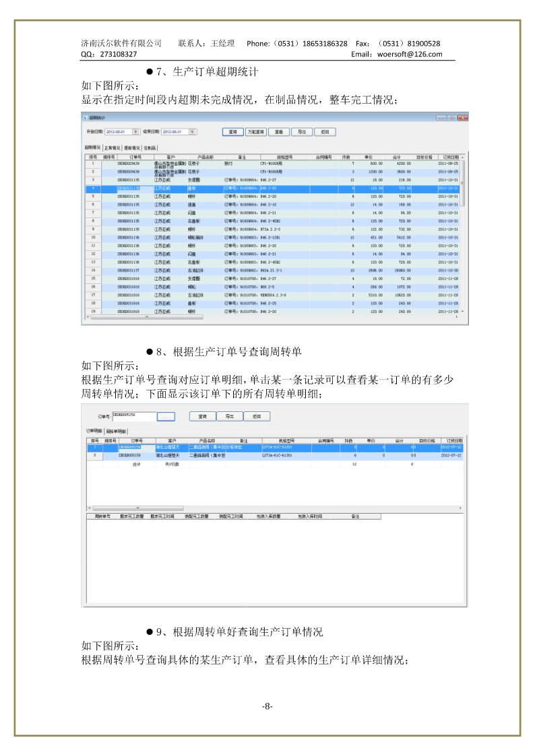Click 合同编号 header in 超期统计 table
This screenshot has height=756, width=535.
coord(323,157)
